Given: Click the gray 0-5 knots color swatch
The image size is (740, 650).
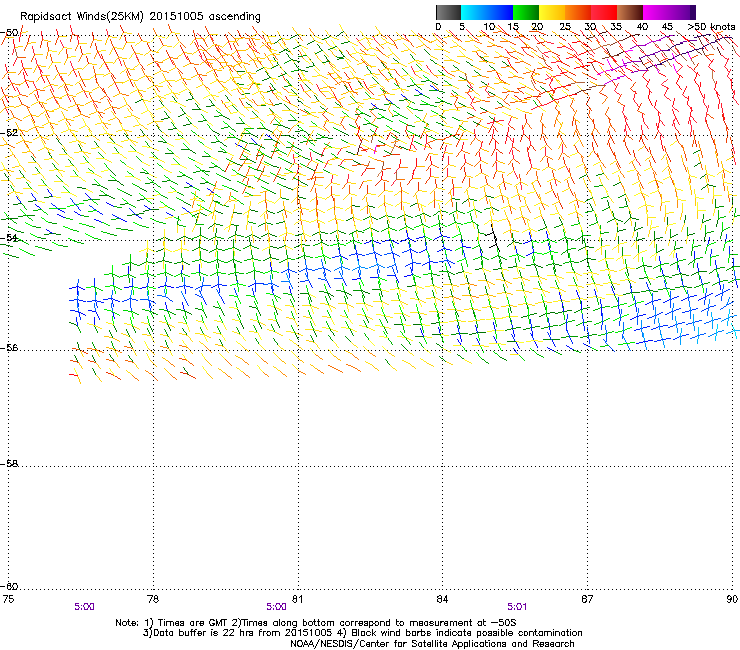Looking at the screenshot, I should tap(448, 12).
